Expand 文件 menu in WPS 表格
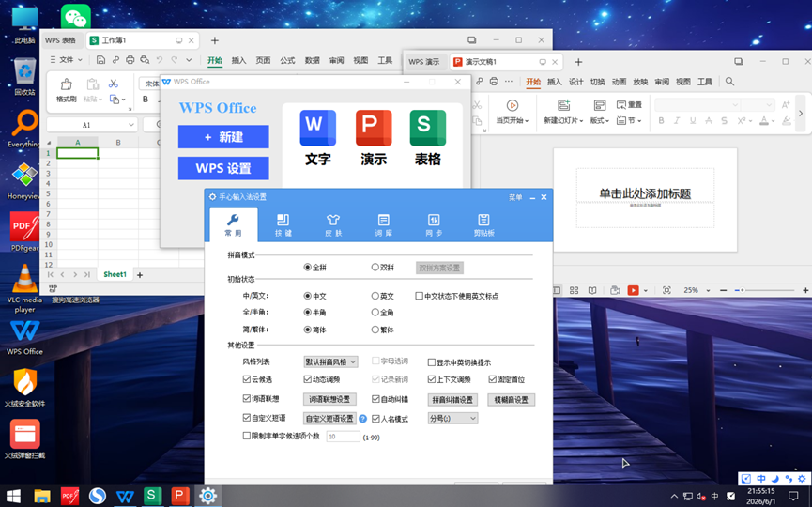 tap(67, 60)
